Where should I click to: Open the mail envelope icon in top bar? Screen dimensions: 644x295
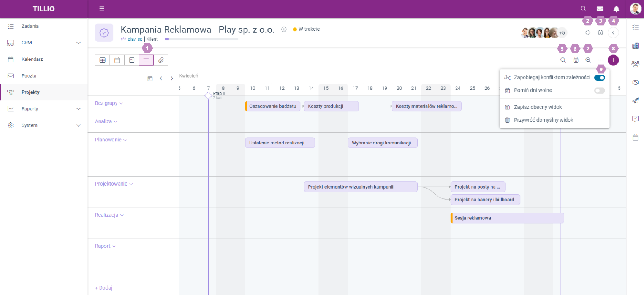[x=600, y=9]
